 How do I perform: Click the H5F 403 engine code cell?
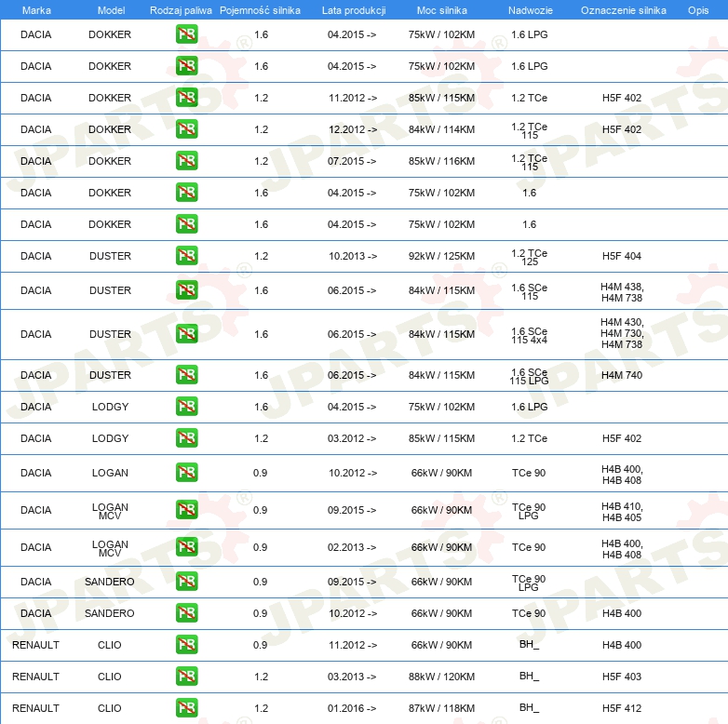(622, 677)
